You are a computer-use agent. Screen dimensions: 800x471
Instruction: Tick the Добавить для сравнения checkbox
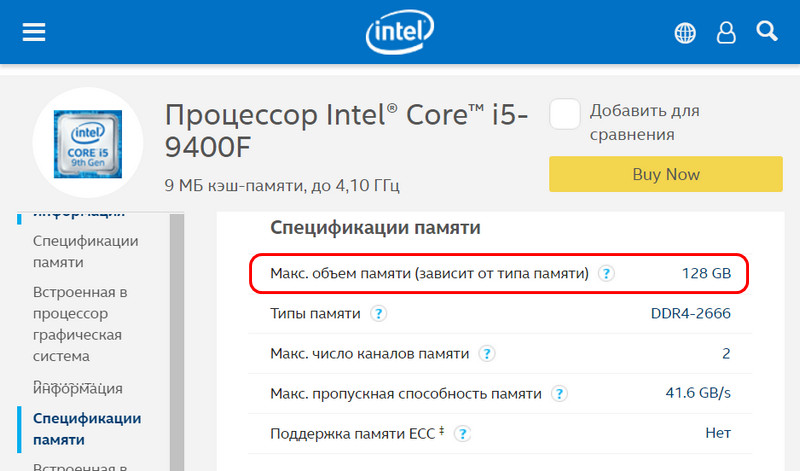[564, 114]
